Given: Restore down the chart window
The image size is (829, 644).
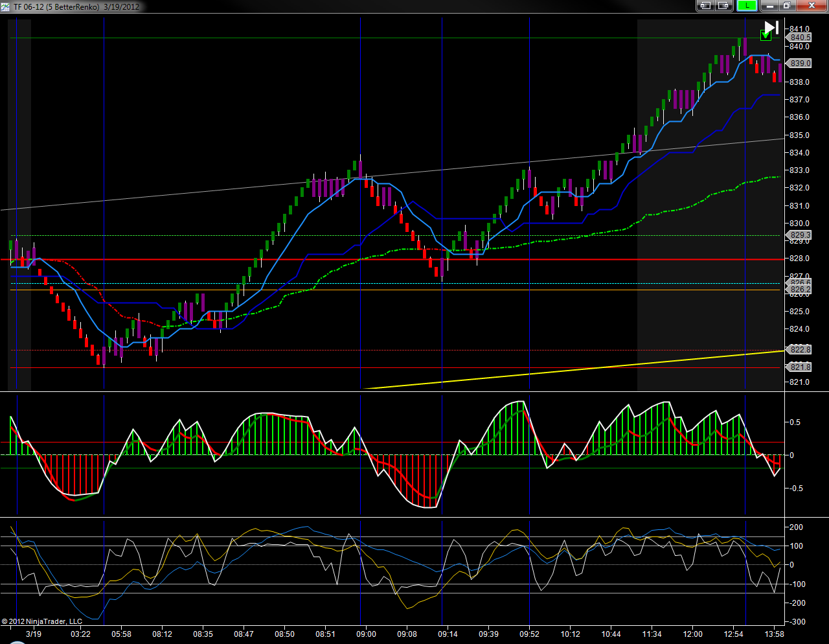Looking at the screenshot, I should 786,6.
